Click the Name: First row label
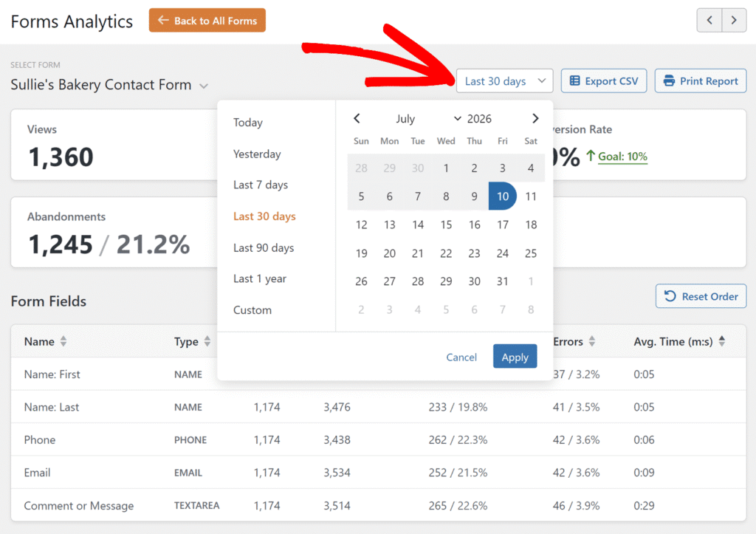Screen dimensions: 756x534 click(x=52, y=374)
